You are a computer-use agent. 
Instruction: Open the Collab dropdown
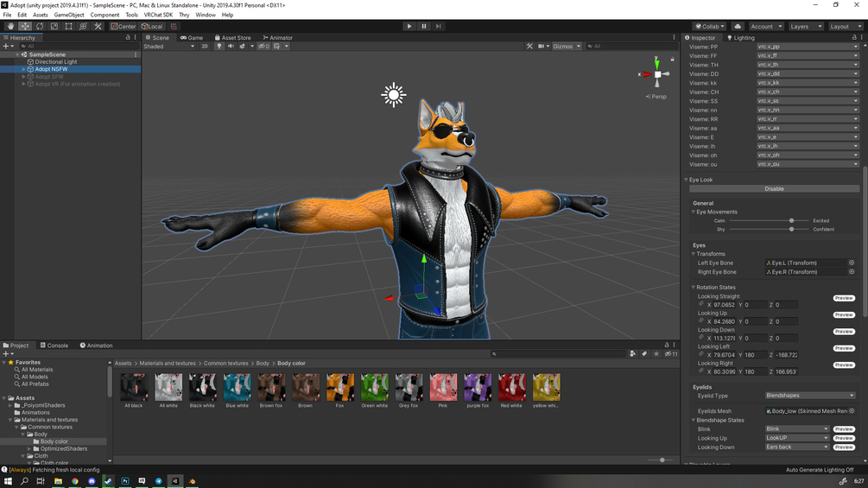(710, 26)
